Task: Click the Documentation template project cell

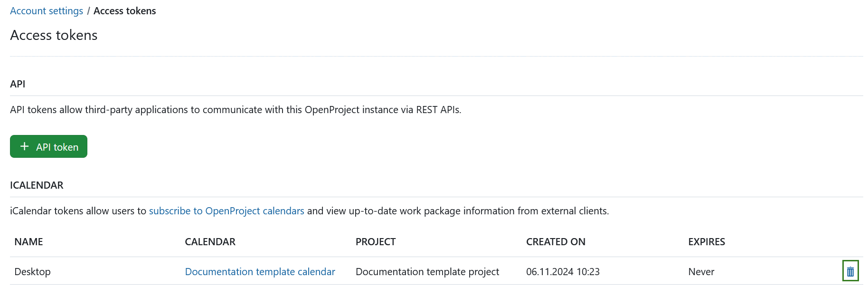Action: tap(427, 271)
